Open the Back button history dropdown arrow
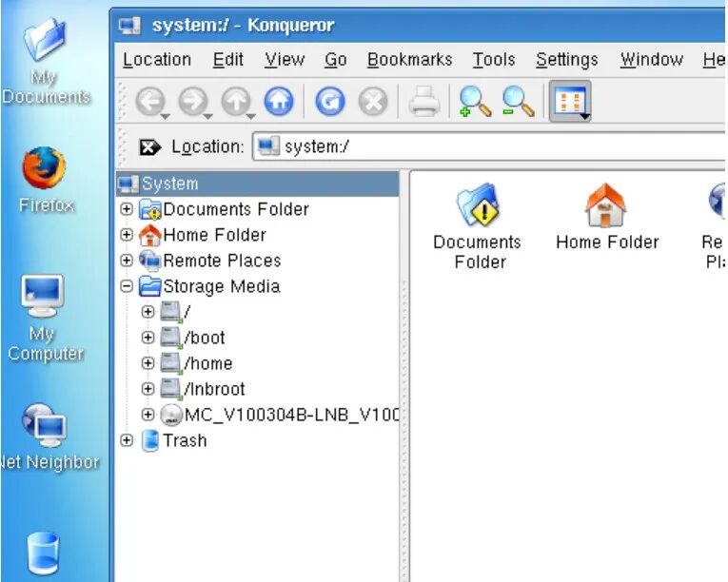 (x=166, y=116)
